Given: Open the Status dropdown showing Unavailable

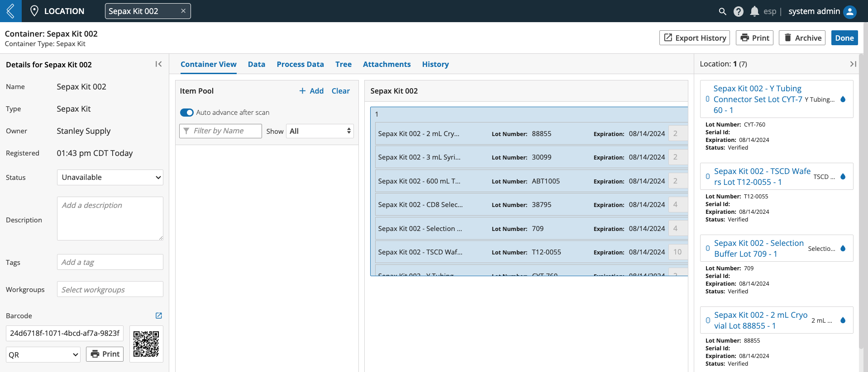Looking at the screenshot, I should 110,177.
